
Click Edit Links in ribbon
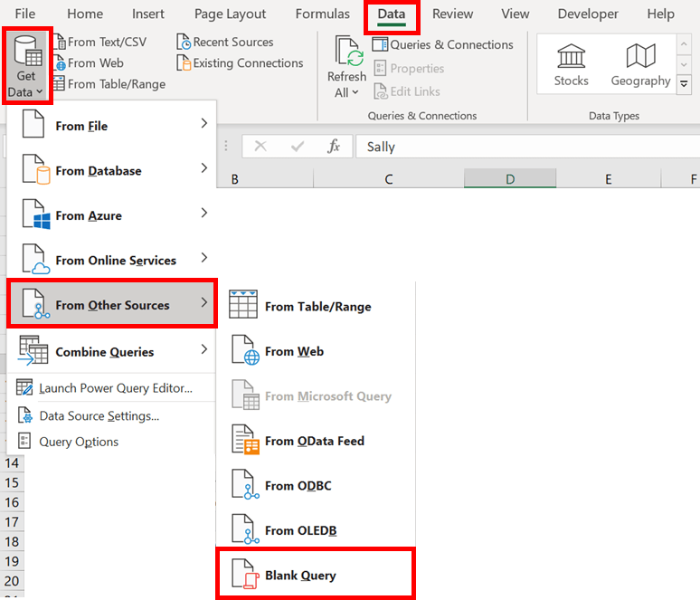click(x=407, y=91)
